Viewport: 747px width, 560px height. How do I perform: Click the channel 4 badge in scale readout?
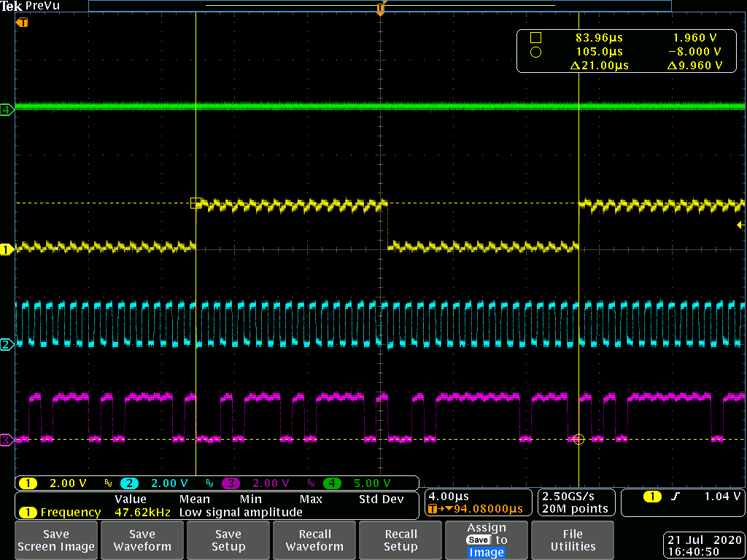point(332,484)
